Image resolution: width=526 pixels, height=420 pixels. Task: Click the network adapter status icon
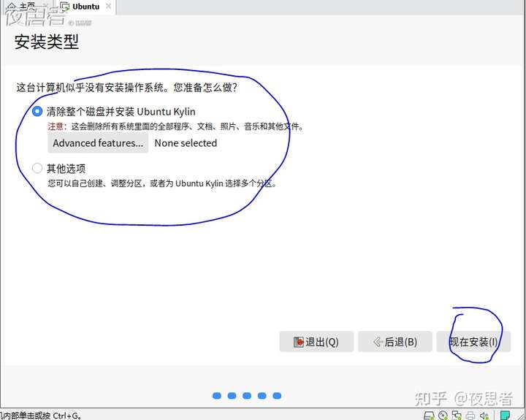(x=457, y=416)
